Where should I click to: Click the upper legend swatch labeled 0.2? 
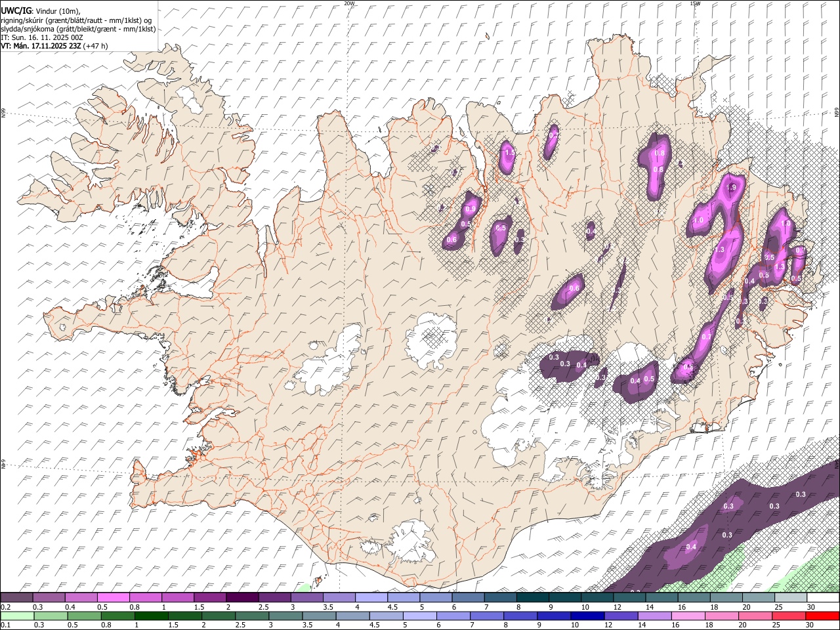[x=16, y=597]
